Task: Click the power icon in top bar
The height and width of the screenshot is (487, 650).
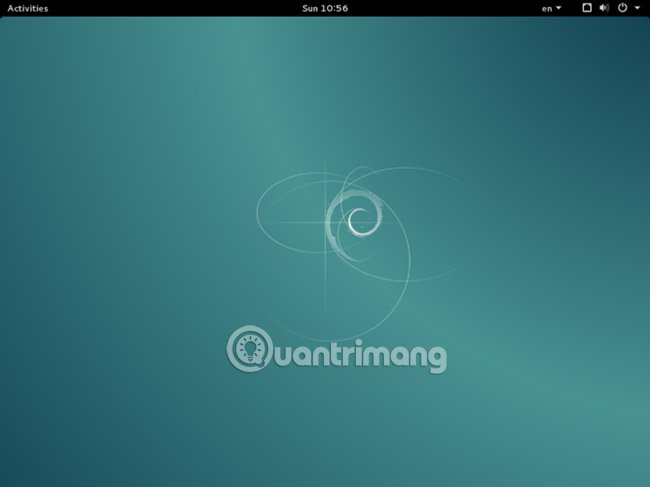Action: 623,7
